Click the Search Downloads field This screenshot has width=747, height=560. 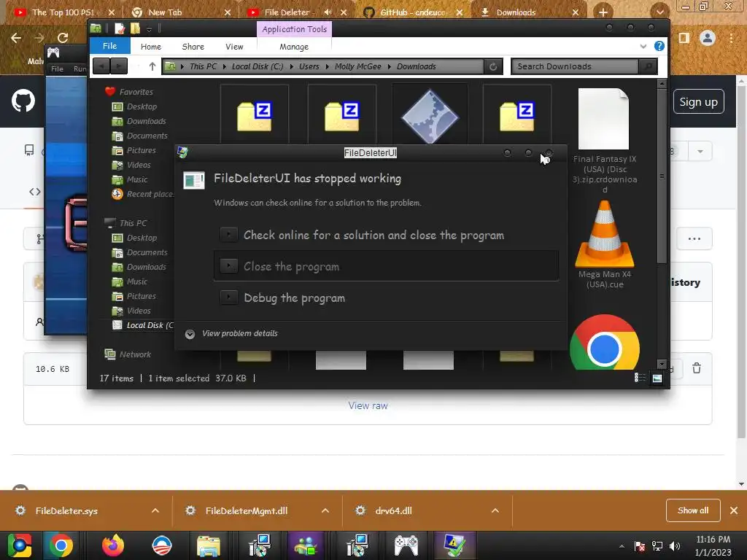[x=575, y=66]
